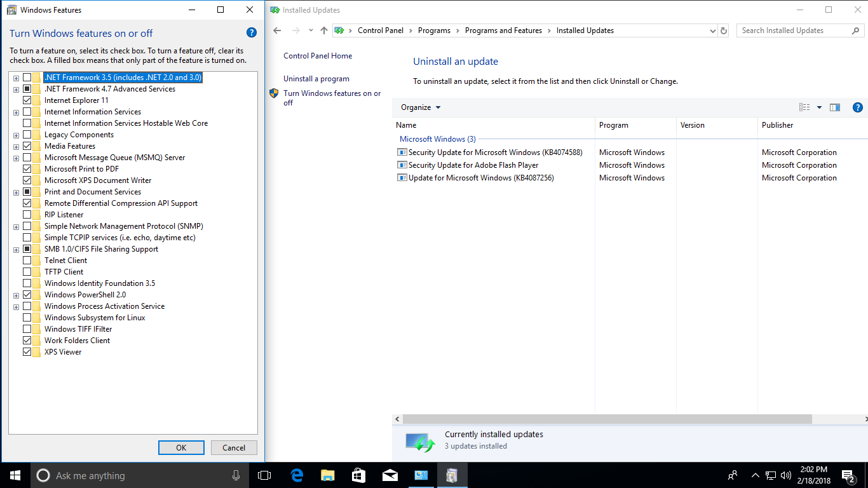Click the Installed Updates help icon
The height and width of the screenshot is (488, 868).
[x=857, y=107]
